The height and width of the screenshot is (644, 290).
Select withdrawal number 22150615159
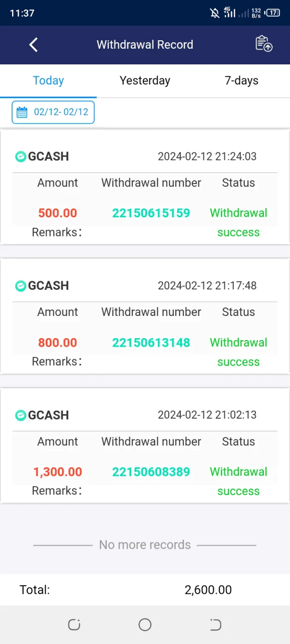coord(151,213)
